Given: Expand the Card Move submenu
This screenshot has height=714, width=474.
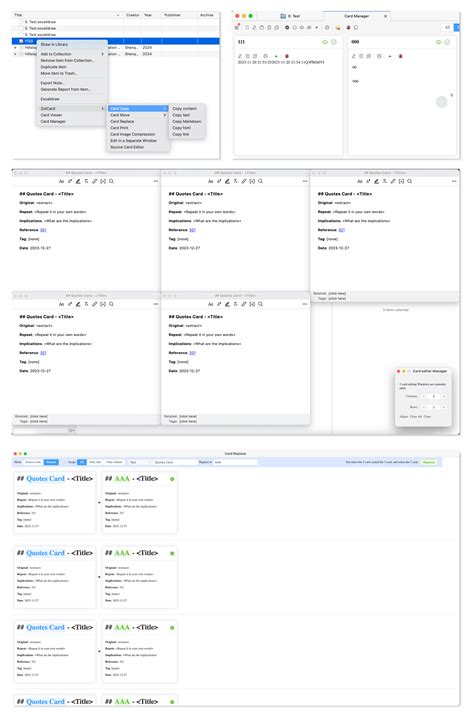Looking at the screenshot, I should (x=138, y=115).
